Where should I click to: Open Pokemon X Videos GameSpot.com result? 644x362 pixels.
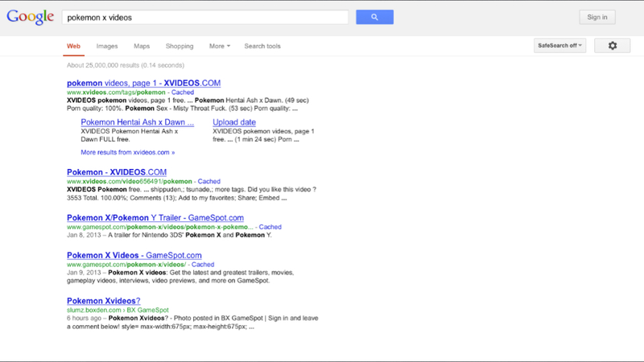pyautogui.click(x=134, y=255)
